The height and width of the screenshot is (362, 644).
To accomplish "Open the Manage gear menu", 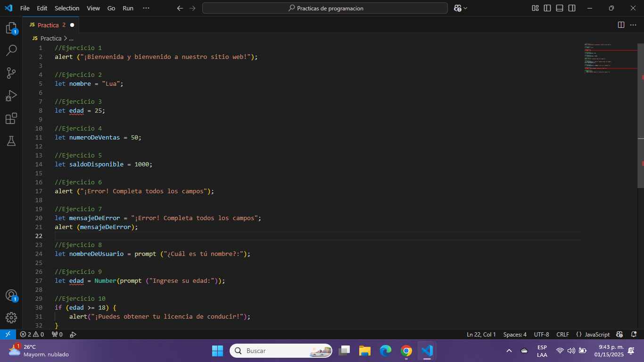I will pos(11,317).
